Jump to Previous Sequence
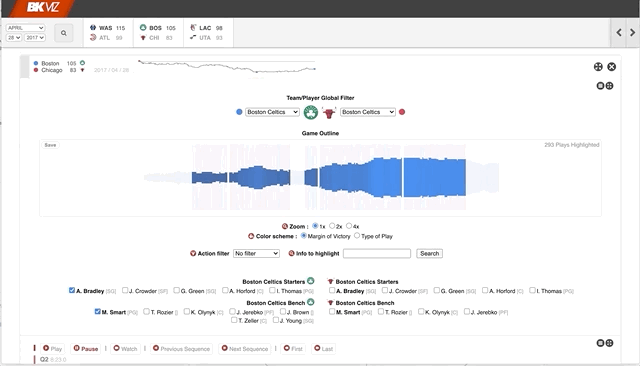Screen dimensions: 640x366 click(x=181, y=348)
